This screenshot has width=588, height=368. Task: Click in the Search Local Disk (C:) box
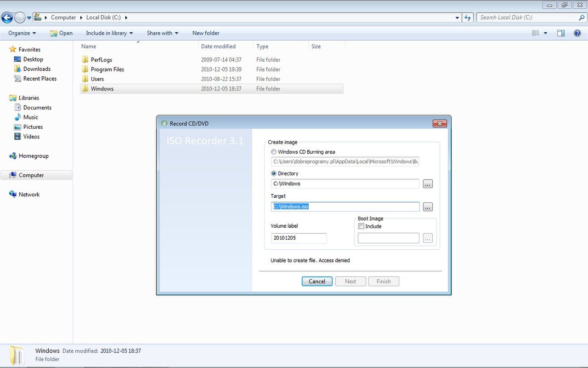click(527, 17)
